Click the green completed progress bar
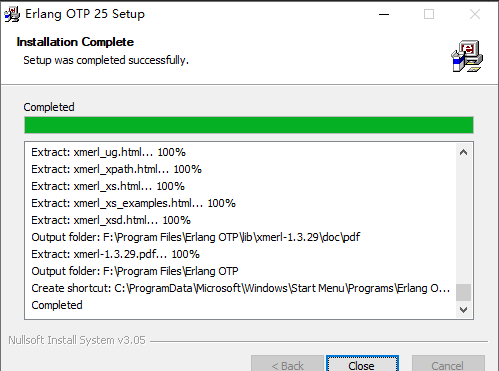This screenshot has width=499, height=371. coord(249,125)
